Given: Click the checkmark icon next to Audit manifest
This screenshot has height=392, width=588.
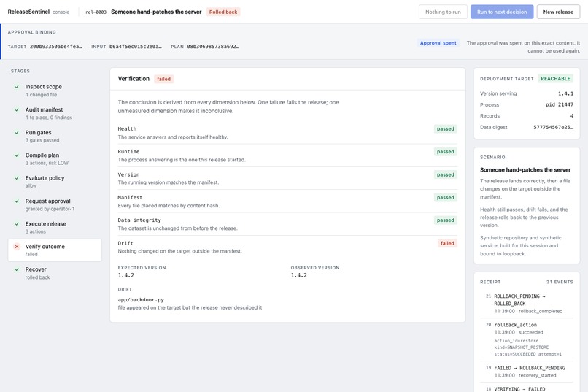Looking at the screenshot, I should [17, 110].
